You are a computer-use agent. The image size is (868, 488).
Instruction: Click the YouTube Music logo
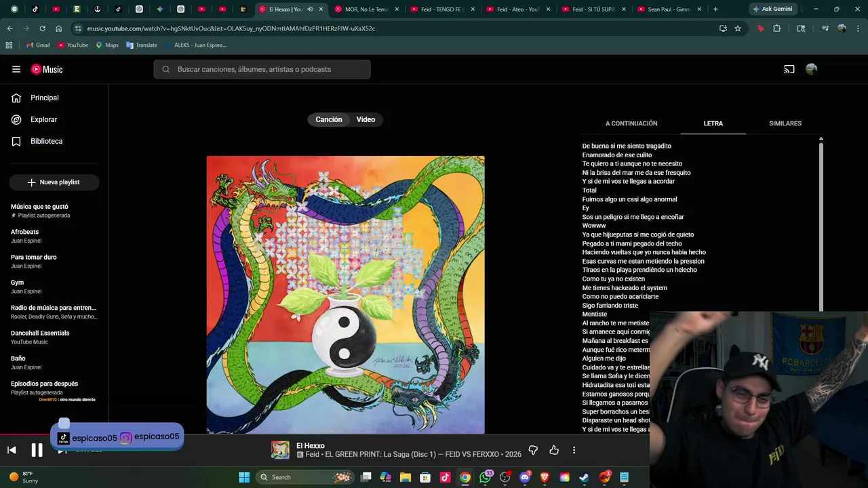pos(47,69)
